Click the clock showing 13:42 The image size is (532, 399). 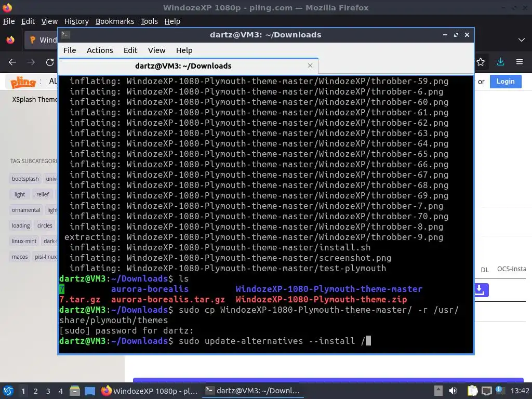[520, 391]
